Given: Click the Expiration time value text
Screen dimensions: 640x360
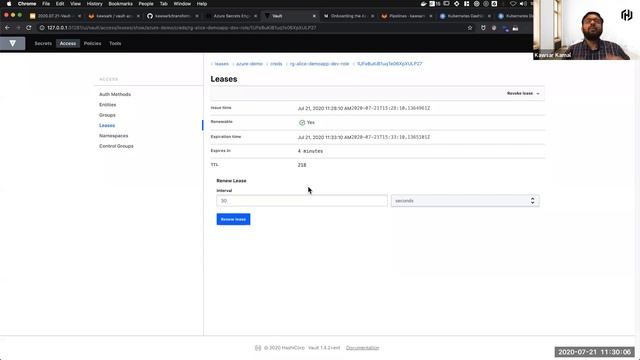Looking at the screenshot, I should click(x=364, y=137).
